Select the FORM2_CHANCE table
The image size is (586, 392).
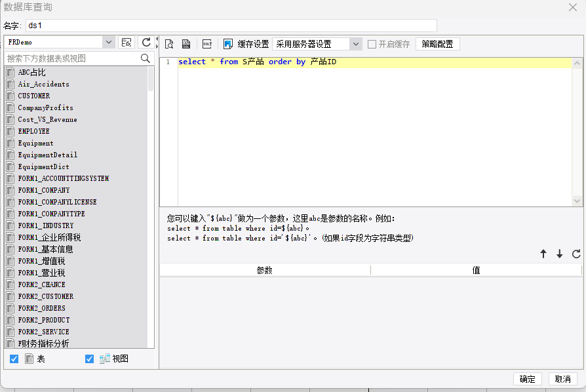[x=41, y=284]
